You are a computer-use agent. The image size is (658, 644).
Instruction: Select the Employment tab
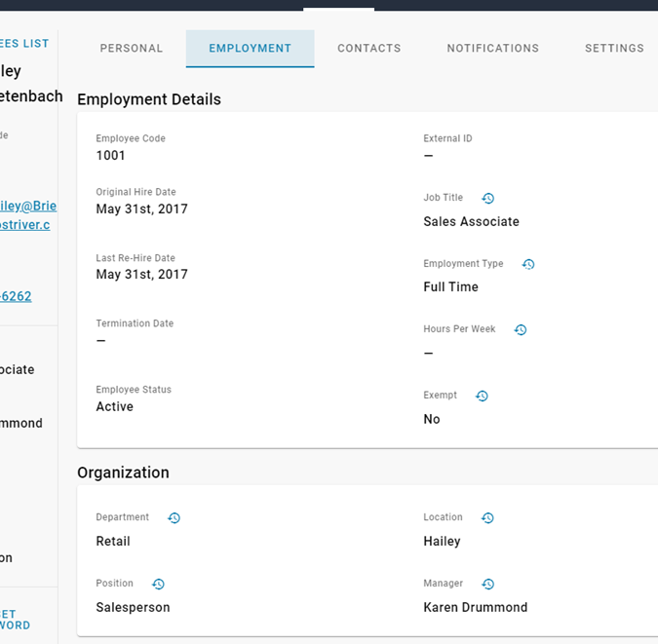(x=250, y=48)
